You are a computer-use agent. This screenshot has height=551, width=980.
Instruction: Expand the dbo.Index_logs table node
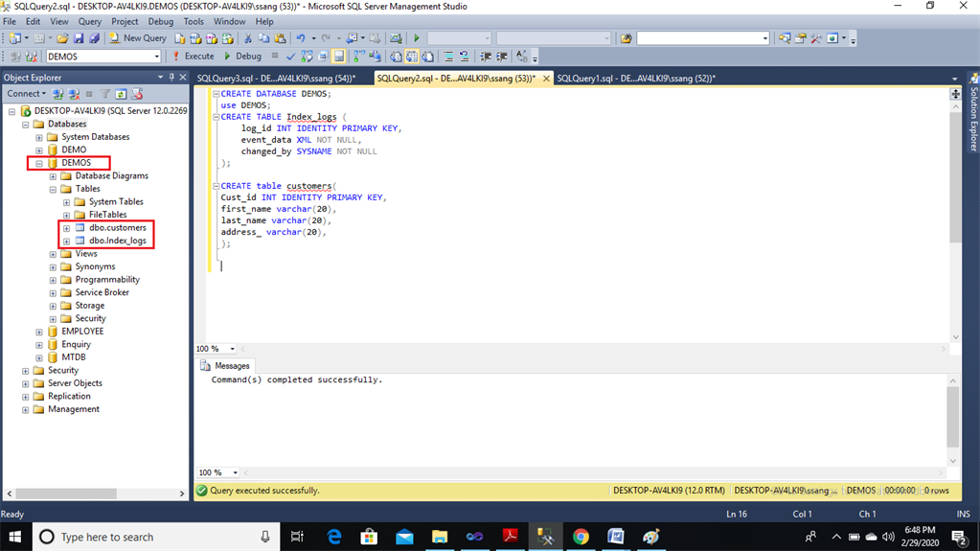(66, 241)
